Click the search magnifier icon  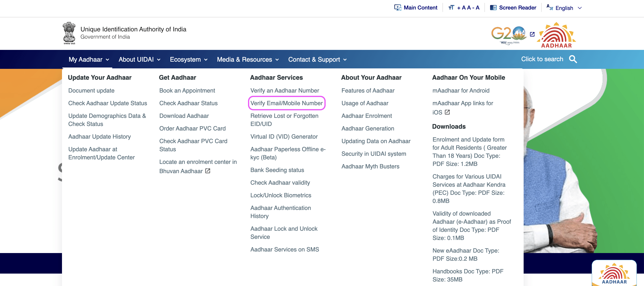pyautogui.click(x=573, y=59)
